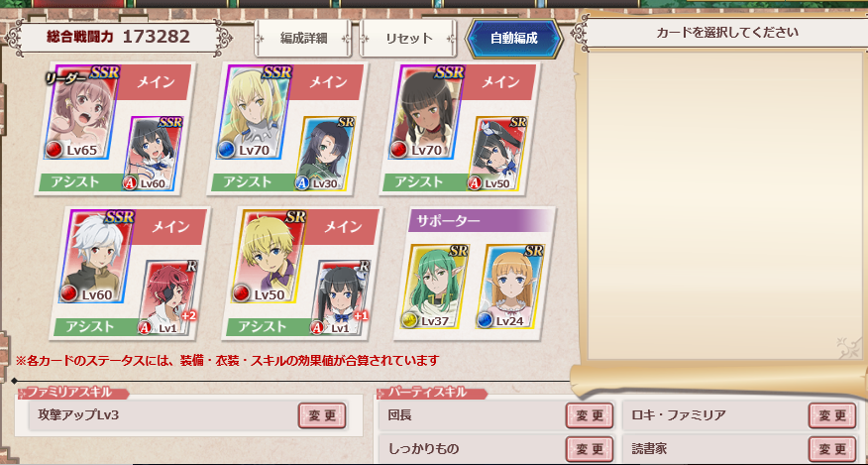Select the orange-haired supporter card Lv24

coord(510,286)
